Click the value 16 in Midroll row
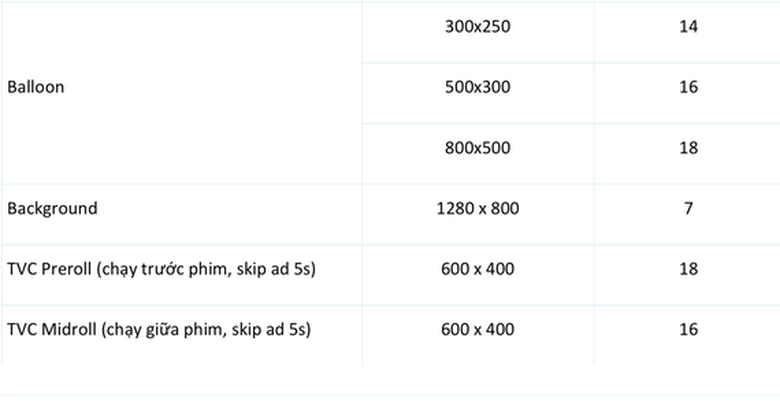780x401 pixels. [688, 330]
